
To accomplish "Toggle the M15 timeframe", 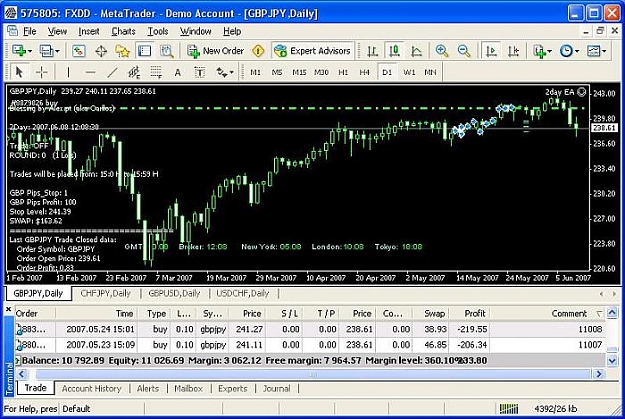I will [x=299, y=72].
